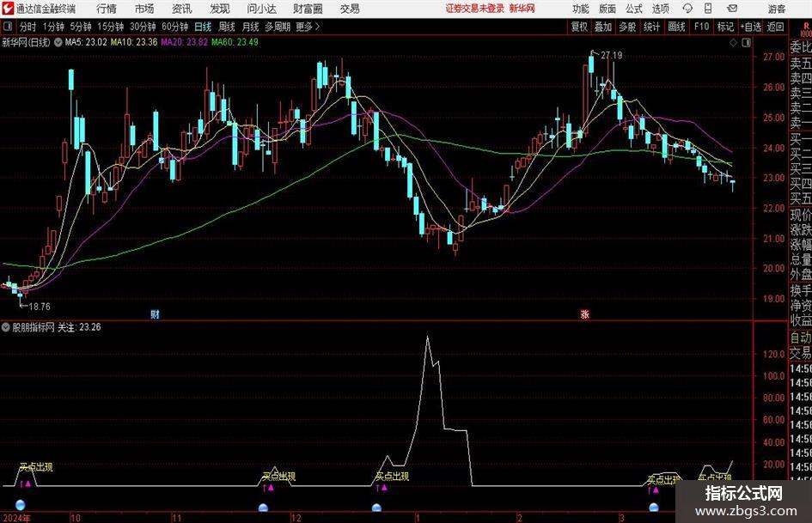The image size is (812, 523).
Task: Click the blue ball marker before month 12
Action: coord(263,508)
